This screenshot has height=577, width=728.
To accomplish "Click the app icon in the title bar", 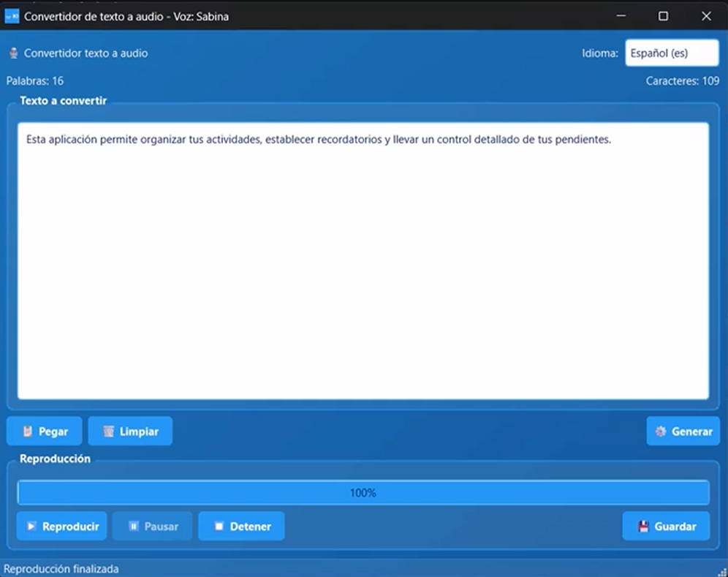I will [x=12, y=16].
